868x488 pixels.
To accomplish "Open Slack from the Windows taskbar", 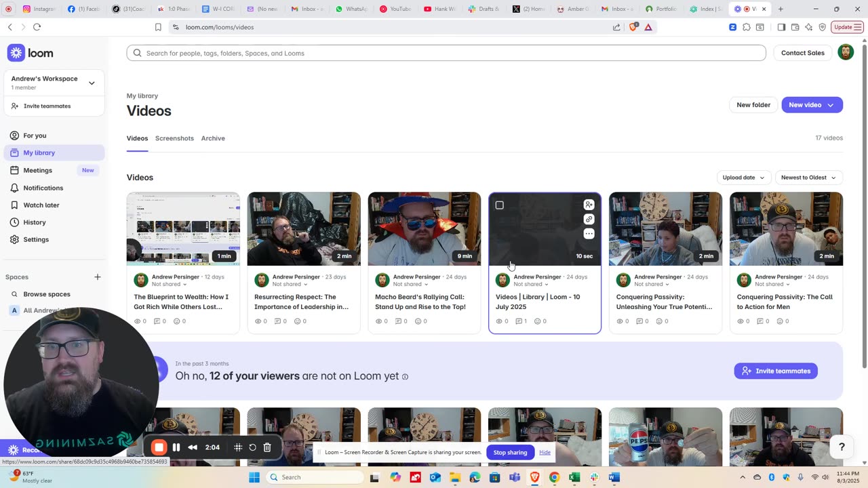I will pyautogui.click(x=595, y=477).
